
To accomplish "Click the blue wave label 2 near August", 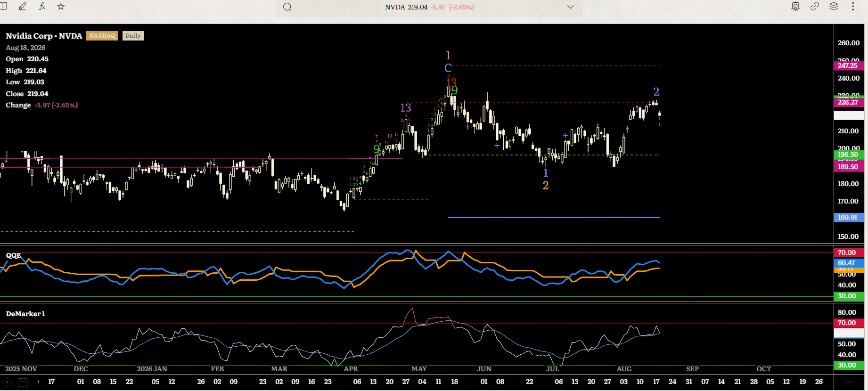I will tap(656, 92).
